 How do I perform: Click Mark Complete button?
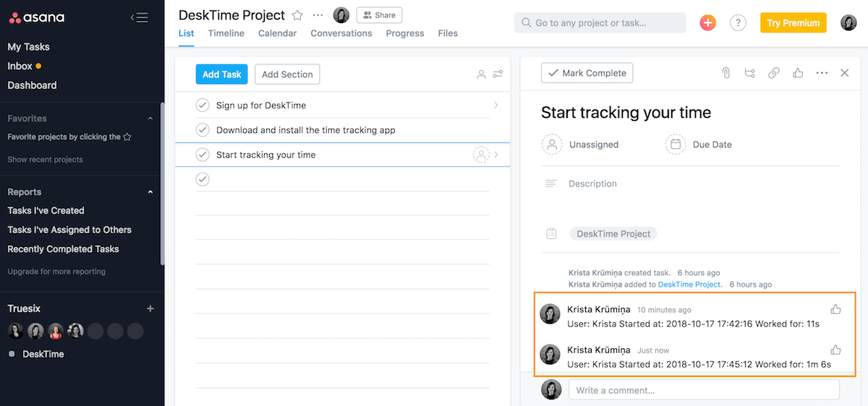pyautogui.click(x=587, y=73)
